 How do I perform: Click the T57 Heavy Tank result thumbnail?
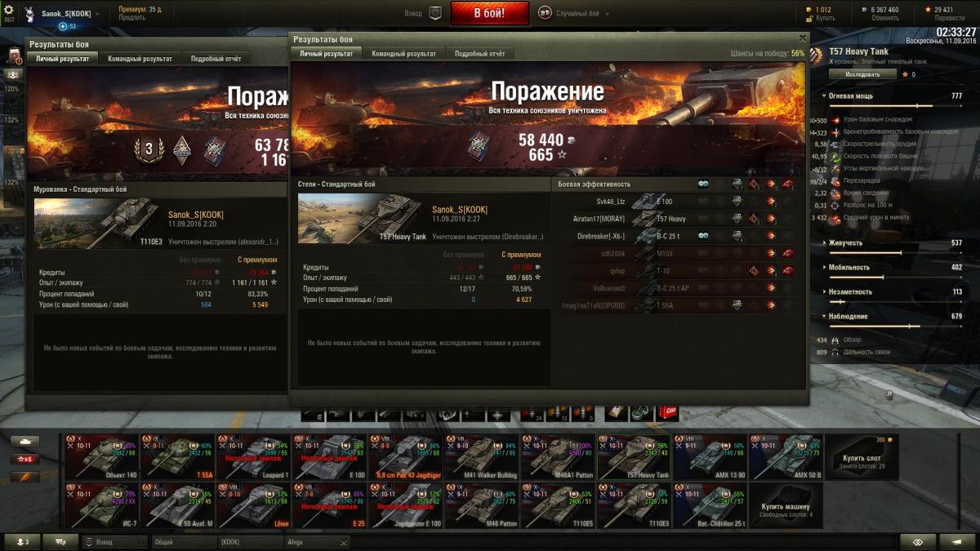(363, 219)
